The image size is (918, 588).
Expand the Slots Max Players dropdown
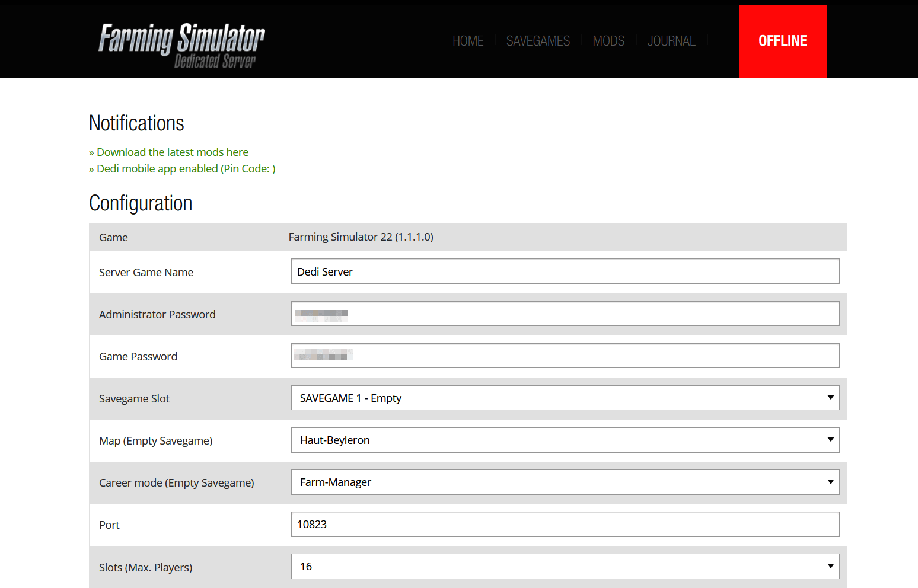[564, 566]
